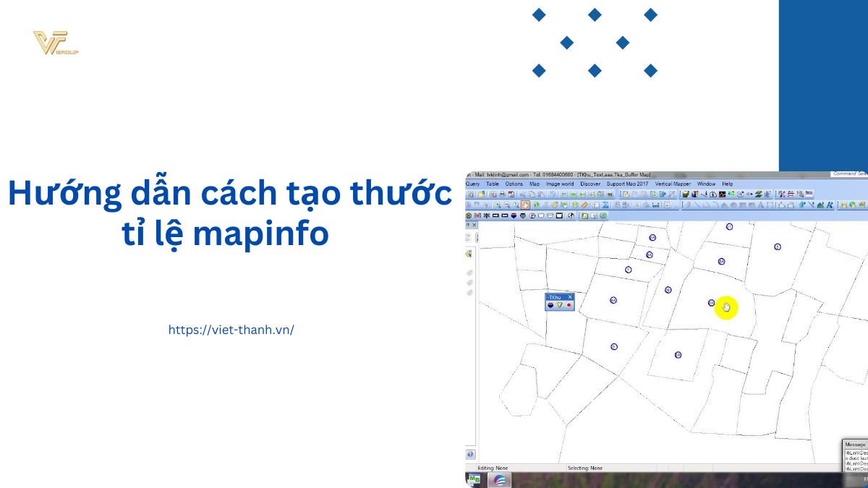Click the Editing: None status field

(492, 468)
